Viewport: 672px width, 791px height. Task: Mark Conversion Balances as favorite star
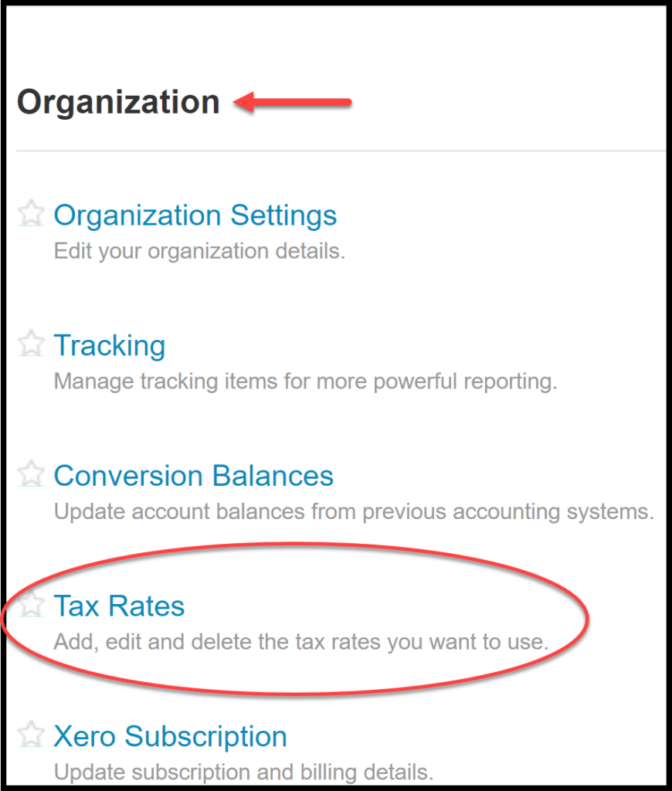click(x=31, y=474)
